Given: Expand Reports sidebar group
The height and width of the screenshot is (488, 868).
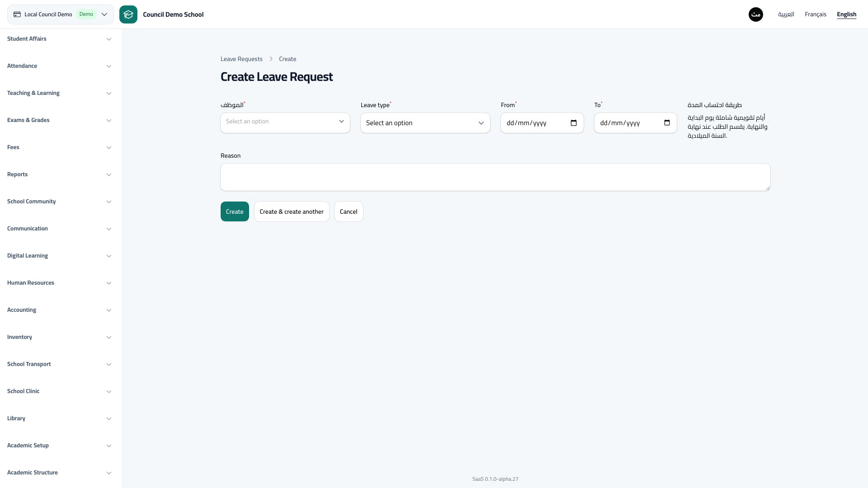Looking at the screenshot, I should 60,174.
